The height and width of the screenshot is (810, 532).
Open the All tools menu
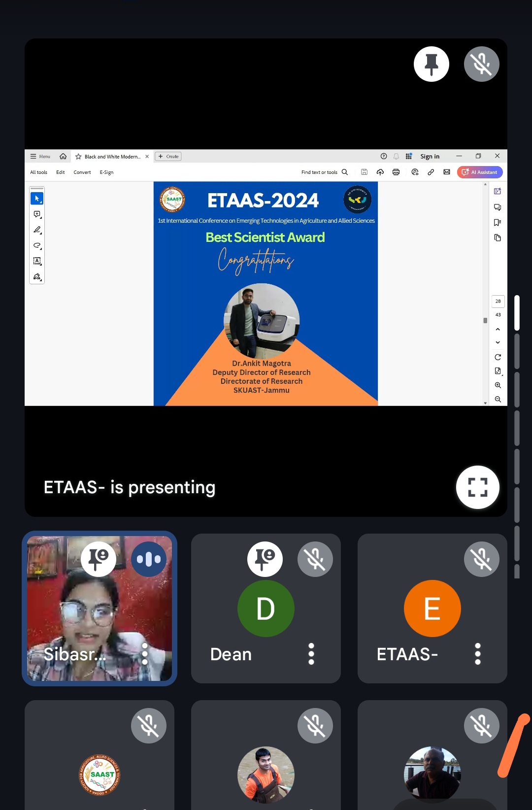coord(38,172)
